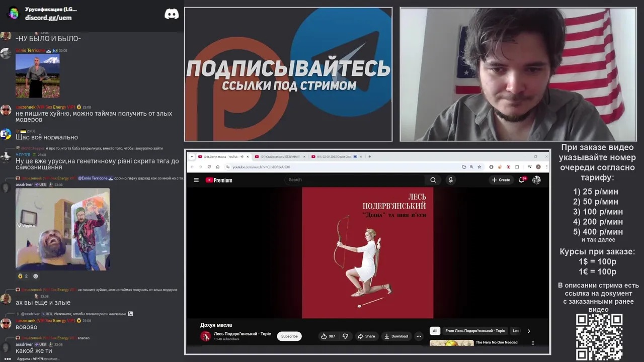Open a new browser tab
644x362 pixels.
click(369, 156)
